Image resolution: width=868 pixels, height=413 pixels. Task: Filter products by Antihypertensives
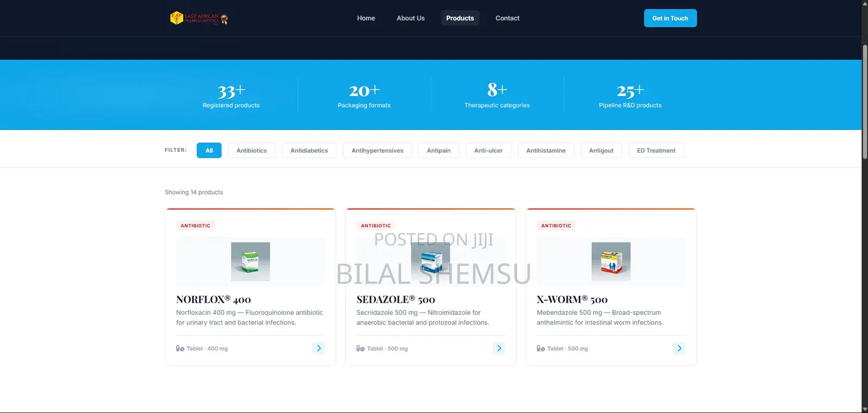click(377, 151)
